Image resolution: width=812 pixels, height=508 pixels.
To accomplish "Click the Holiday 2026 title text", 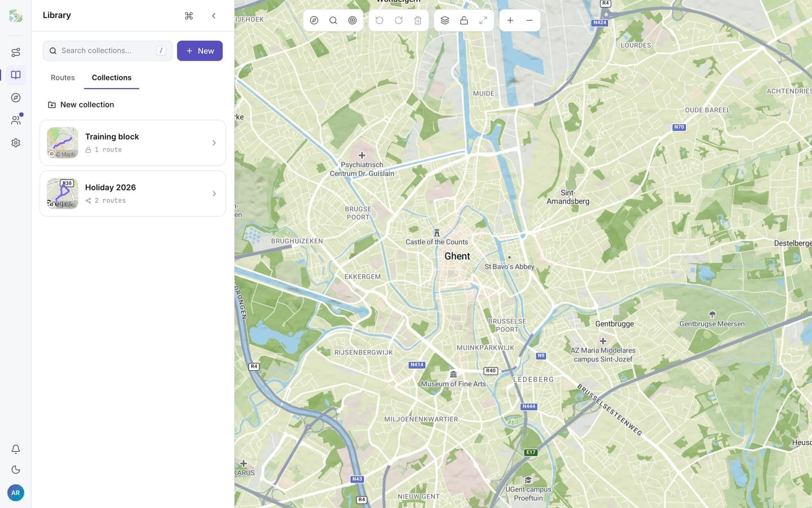I will tap(111, 187).
